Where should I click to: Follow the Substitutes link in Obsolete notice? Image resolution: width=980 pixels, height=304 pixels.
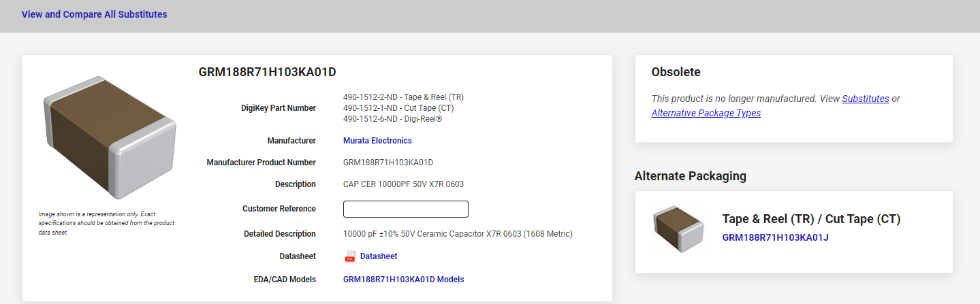pos(865,99)
